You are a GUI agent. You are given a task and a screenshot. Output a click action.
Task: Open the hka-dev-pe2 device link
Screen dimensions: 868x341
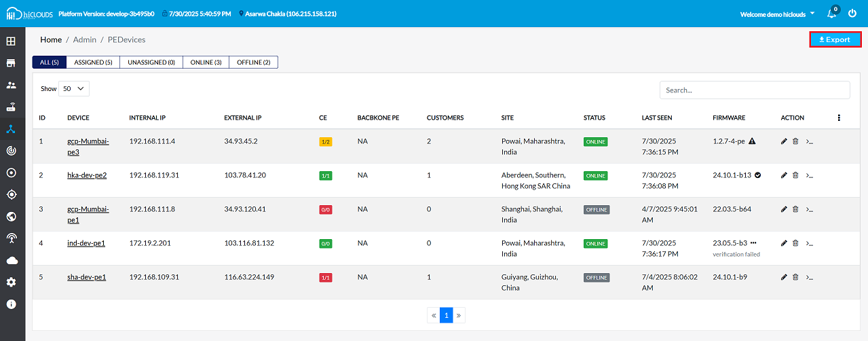pos(87,175)
